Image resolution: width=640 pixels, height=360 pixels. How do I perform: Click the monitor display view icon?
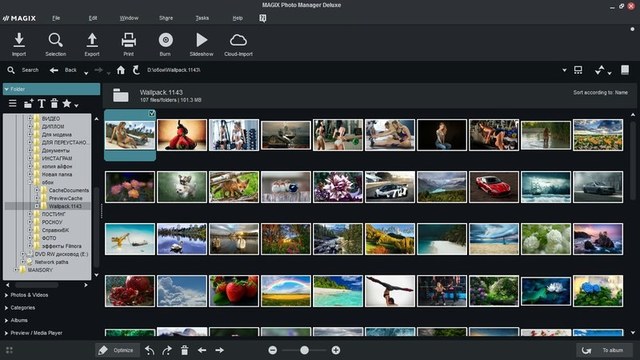578,70
